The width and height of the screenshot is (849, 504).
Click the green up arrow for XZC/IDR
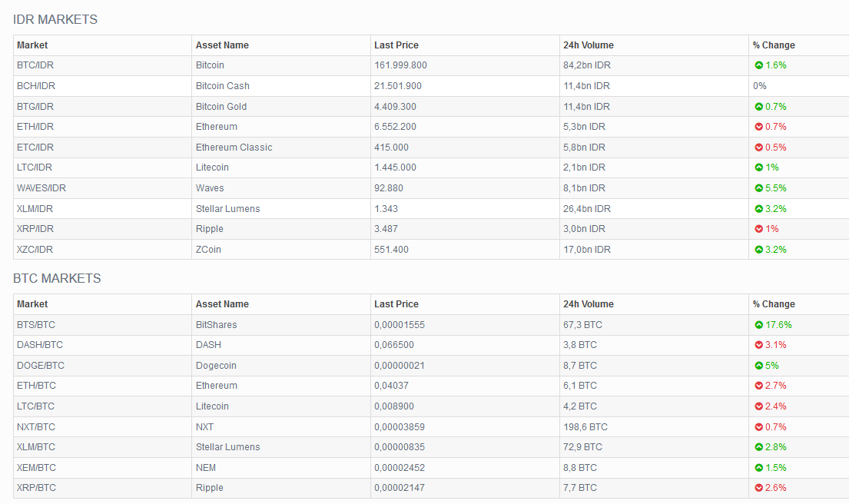758,250
